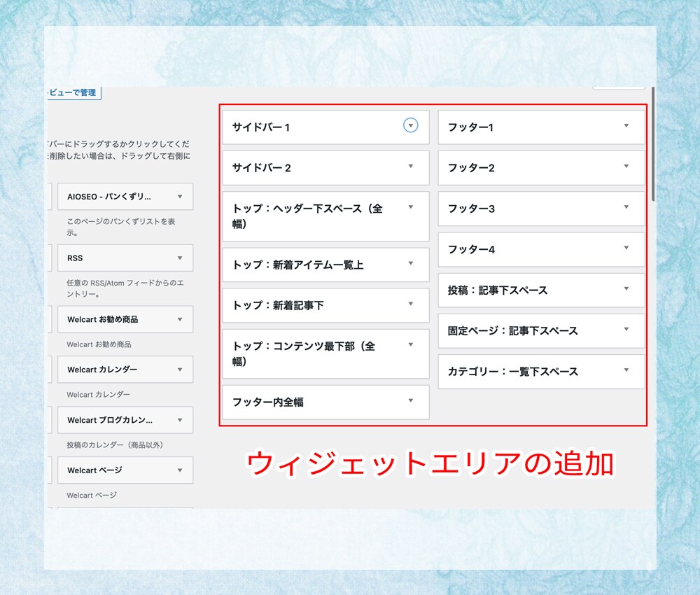Expand フッター3 widget area arrow
The image size is (700, 595).
pos(626,207)
